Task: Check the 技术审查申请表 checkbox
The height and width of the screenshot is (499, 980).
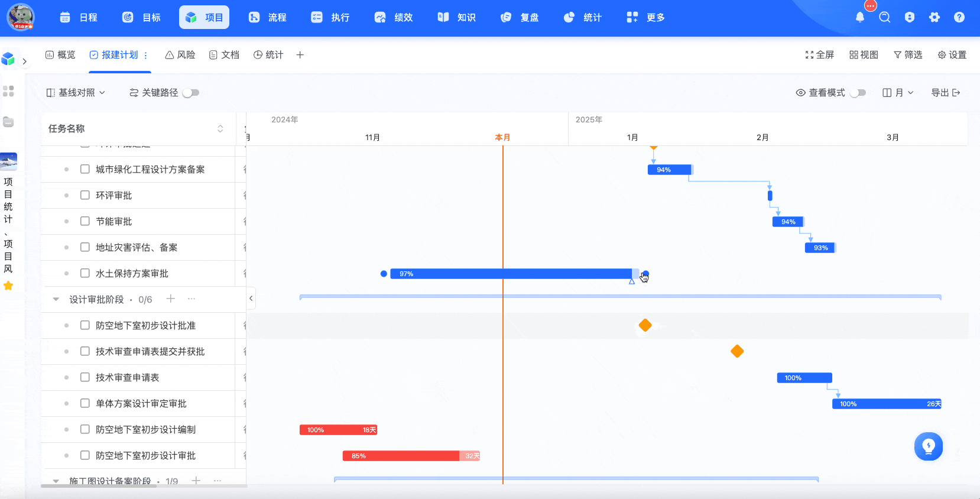Action: point(85,377)
